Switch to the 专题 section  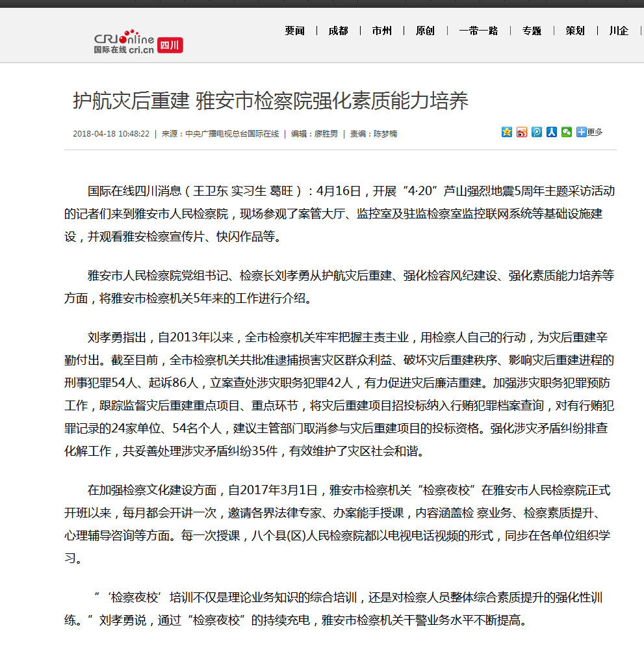(532, 31)
